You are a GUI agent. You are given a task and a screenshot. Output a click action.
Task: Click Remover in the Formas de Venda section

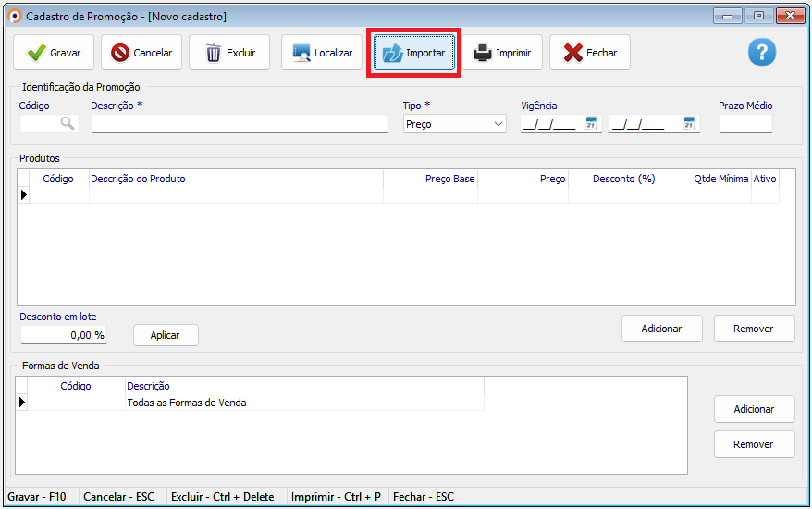754,444
